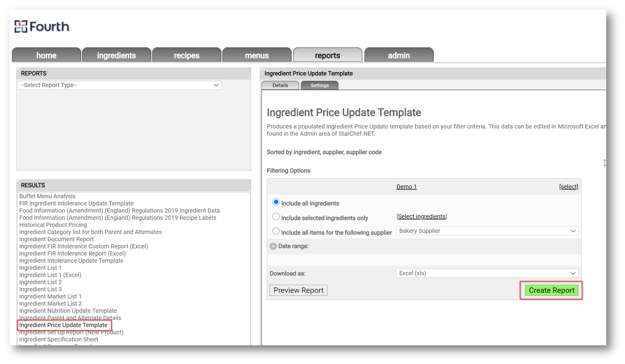Open the Settings sub-tab

coord(319,85)
